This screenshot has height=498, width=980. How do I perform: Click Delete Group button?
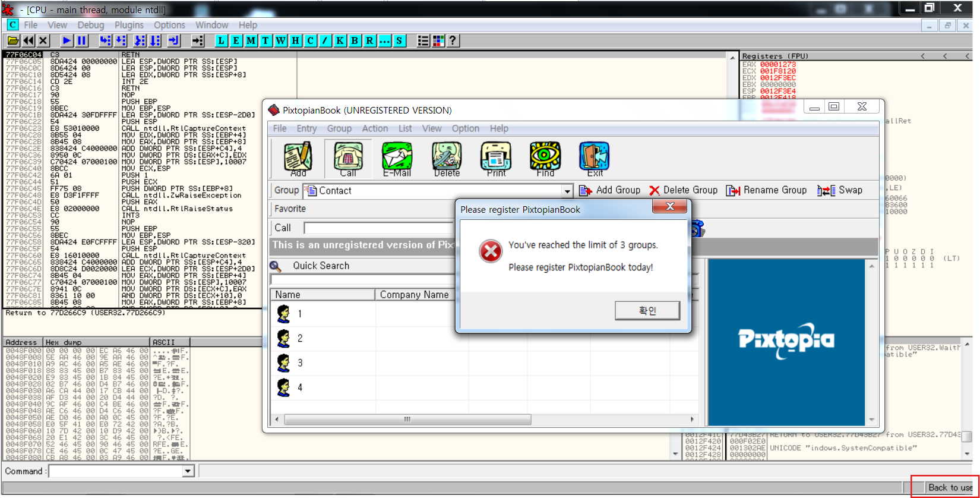pos(684,190)
